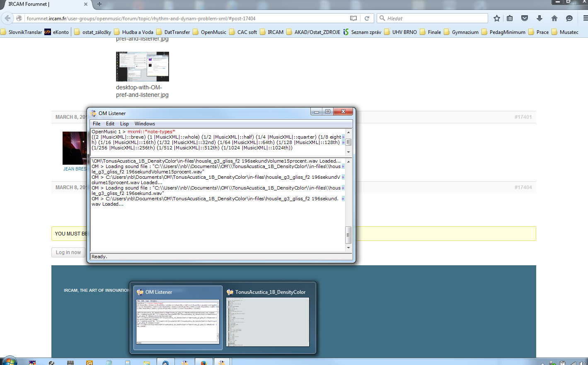Switch to TonusAcustica_1B_DensityColor taskbar preview
The image size is (588, 365).
pos(268,318)
